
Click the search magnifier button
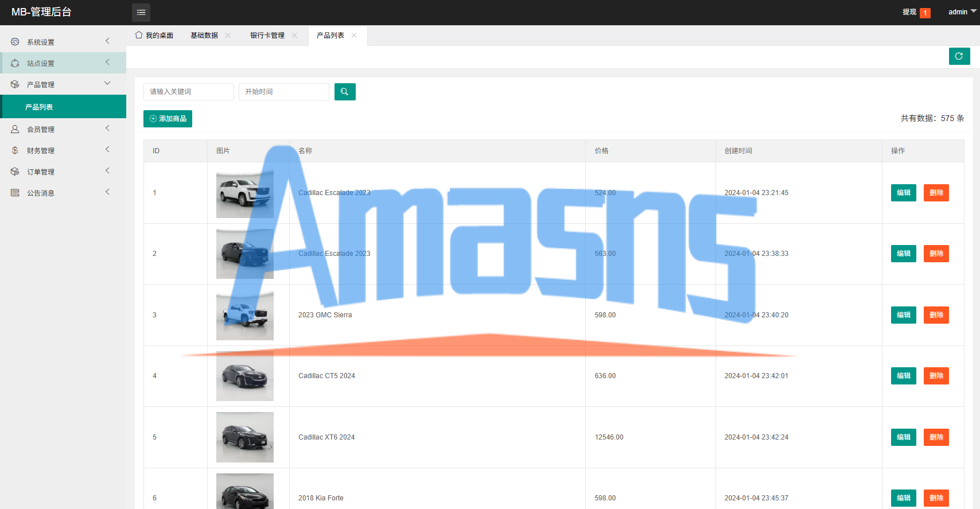(x=345, y=92)
